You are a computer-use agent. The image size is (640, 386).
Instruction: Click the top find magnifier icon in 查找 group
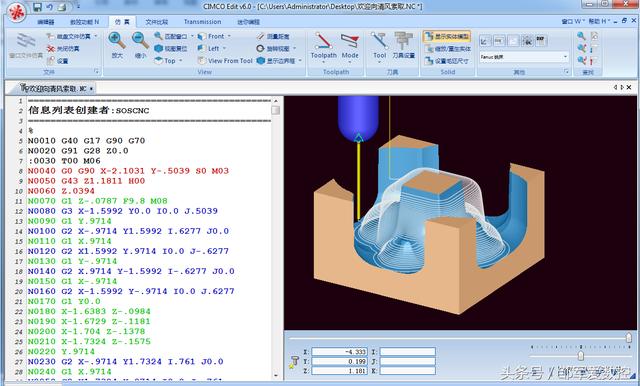click(x=581, y=36)
